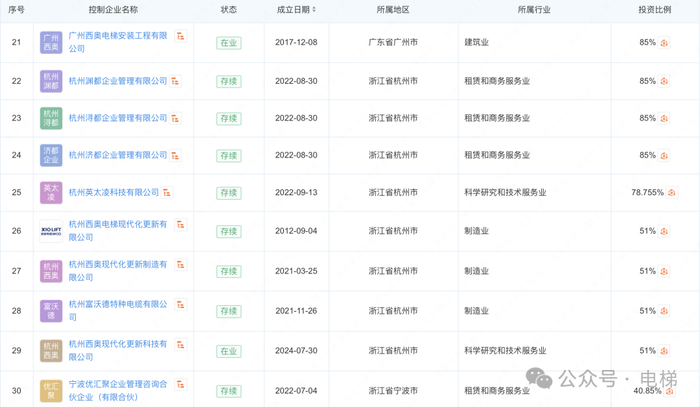Click investment chain icon next to 78.755%
The image size is (700, 407).
tap(672, 193)
